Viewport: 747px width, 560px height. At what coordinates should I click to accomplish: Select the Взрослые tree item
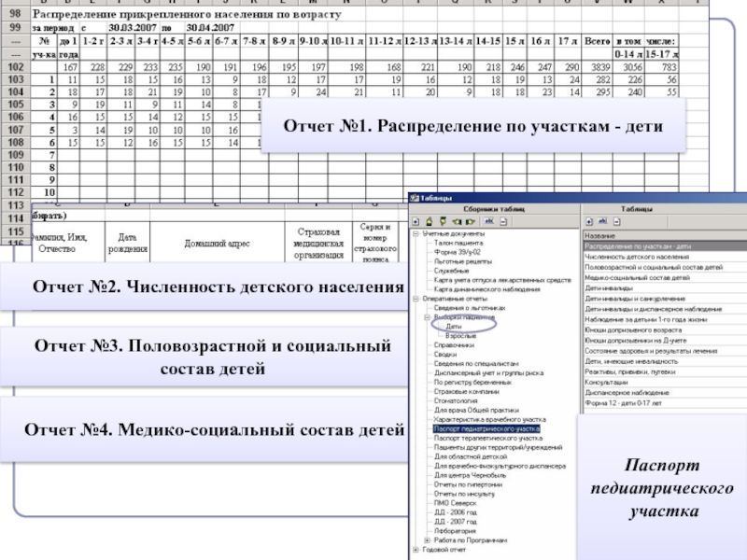[x=460, y=336]
